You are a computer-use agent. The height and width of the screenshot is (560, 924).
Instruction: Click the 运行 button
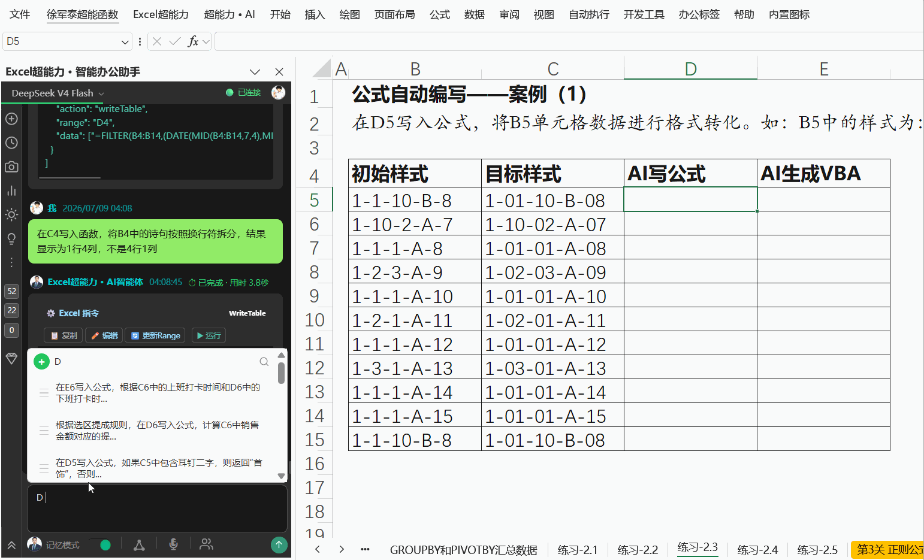coord(209,335)
